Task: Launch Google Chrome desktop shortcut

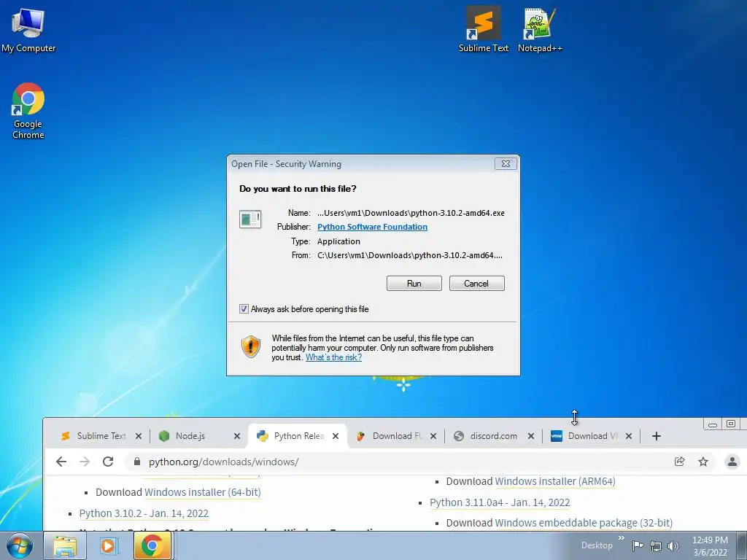Action: coord(28,111)
